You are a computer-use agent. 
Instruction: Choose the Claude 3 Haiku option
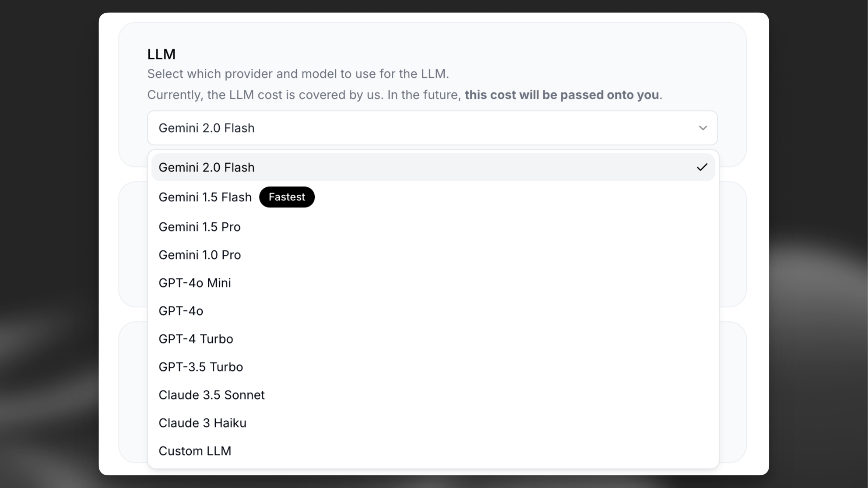[x=202, y=423]
